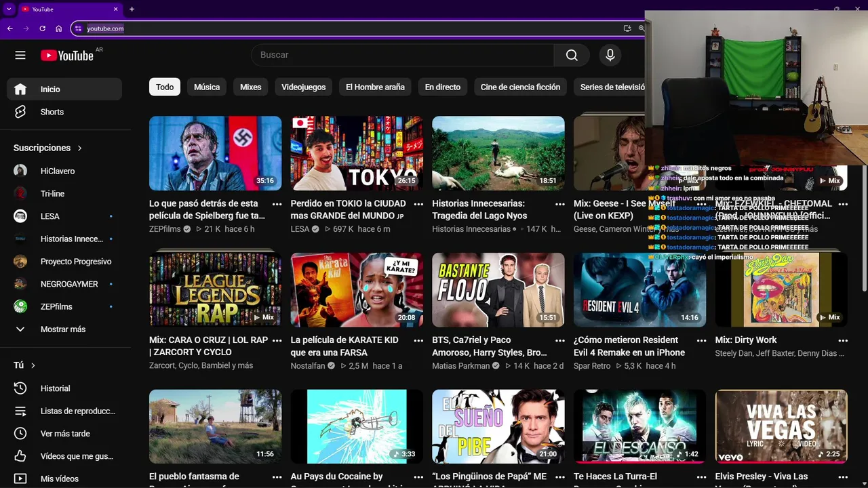Open Bastante Flojo video thumbnail
This screenshot has height=488, width=868.
click(498, 290)
